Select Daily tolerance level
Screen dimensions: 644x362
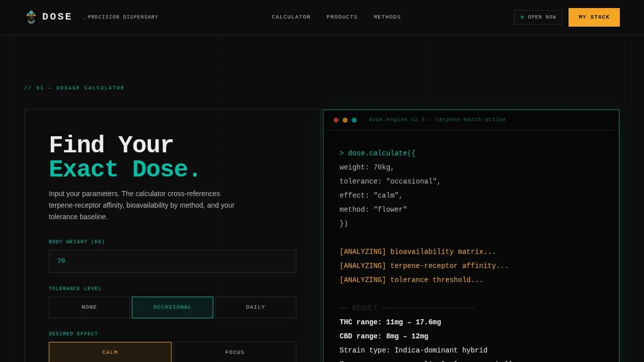[x=256, y=307]
